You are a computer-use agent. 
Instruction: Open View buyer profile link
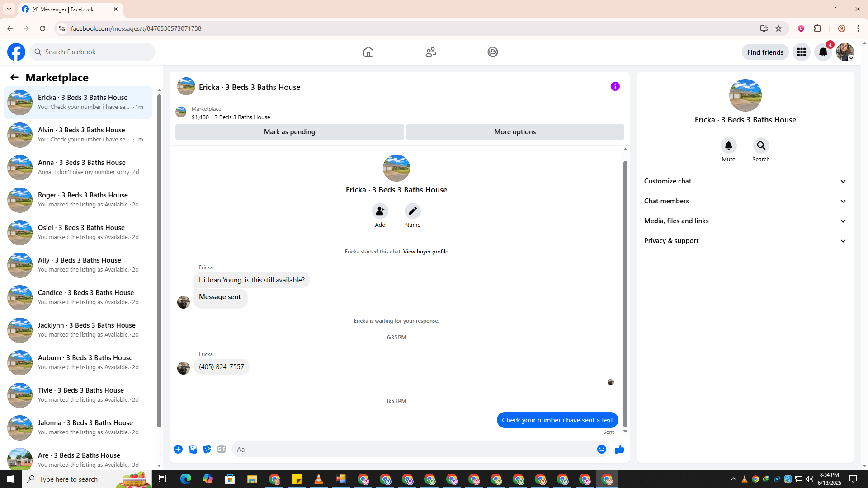(x=425, y=252)
